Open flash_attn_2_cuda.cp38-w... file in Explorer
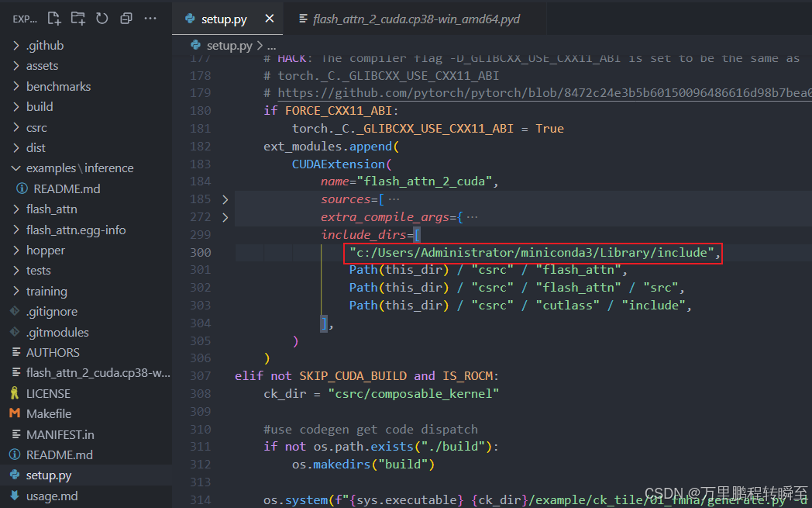Screen dimensions: 812x508 pyautogui.click(x=86, y=373)
